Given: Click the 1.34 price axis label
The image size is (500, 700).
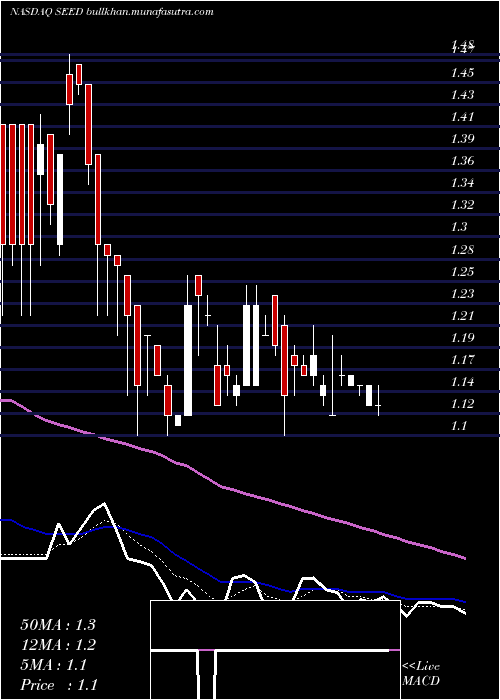Looking at the screenshot, I should (462, 183).
